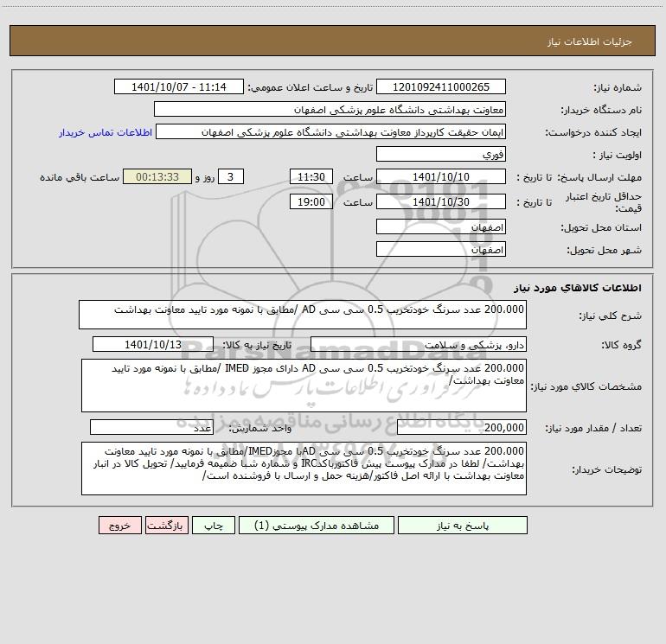Click the تاریخ نیاز به کالا field 1401/10/13

(153, 344)
